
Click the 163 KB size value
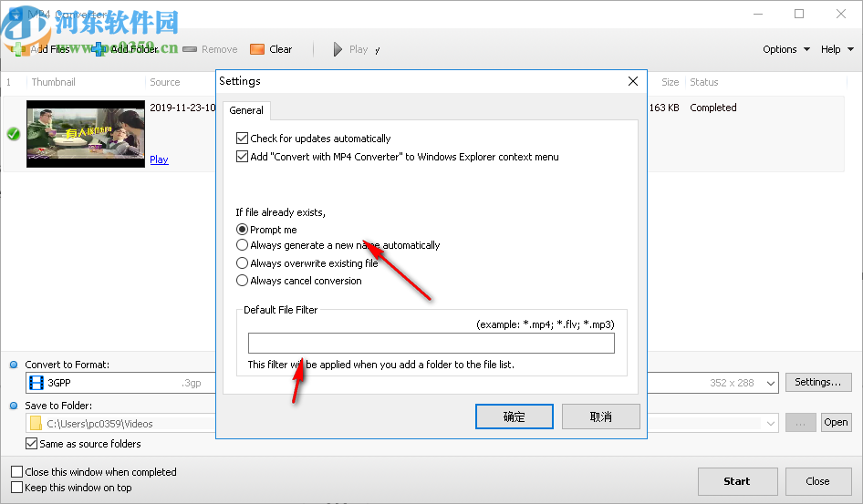click(664, 108)
